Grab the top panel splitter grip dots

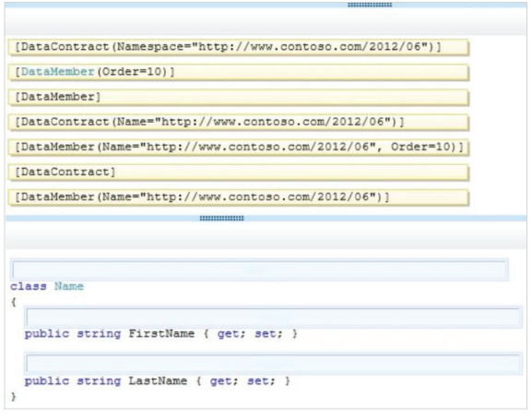[370, 5]
